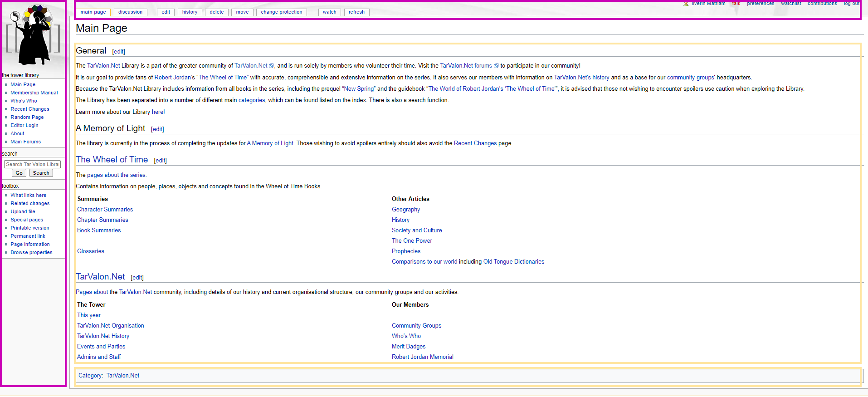868x397 pixels.
Task: Go to The One Power article
Action: 412,241
